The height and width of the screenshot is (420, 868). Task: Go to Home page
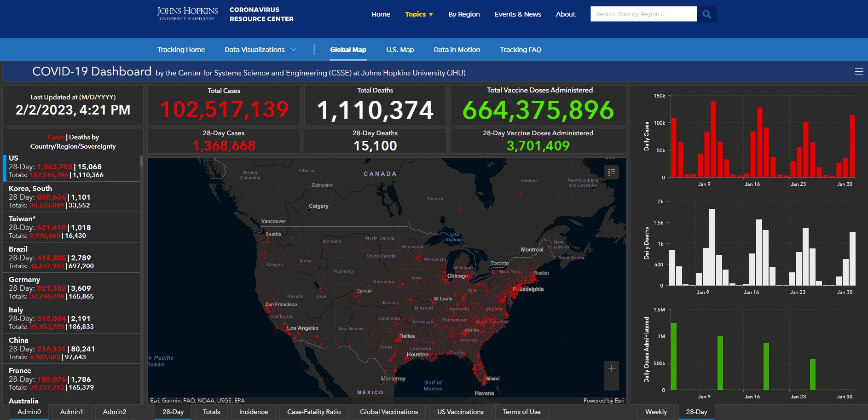[x=381, y=14]
